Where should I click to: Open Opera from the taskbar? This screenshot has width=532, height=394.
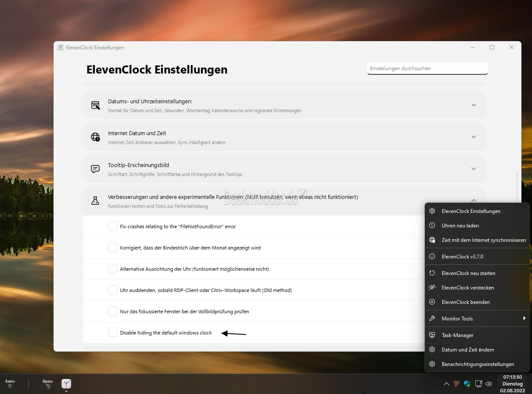coord(48,384)
